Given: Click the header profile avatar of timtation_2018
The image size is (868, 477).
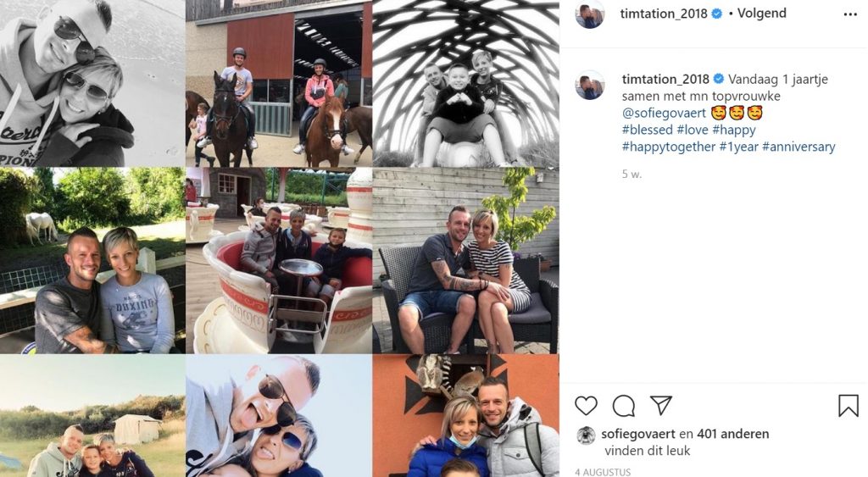Looking at the screenshot, I should 590,14.
